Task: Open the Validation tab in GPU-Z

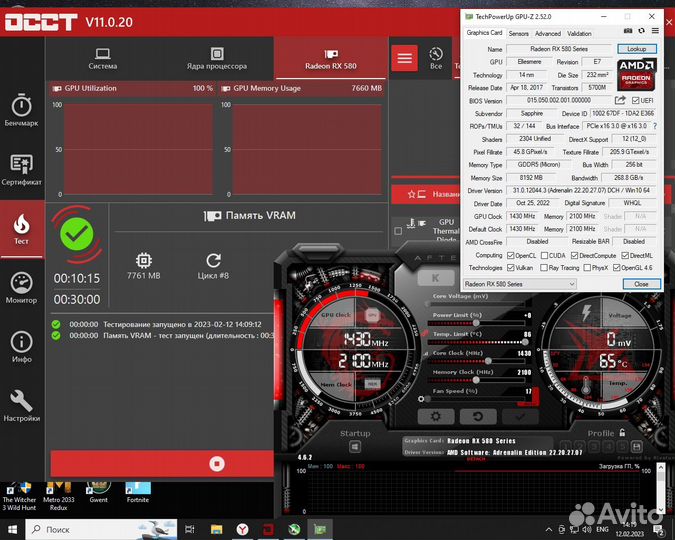Action: [x=579, y=34]
